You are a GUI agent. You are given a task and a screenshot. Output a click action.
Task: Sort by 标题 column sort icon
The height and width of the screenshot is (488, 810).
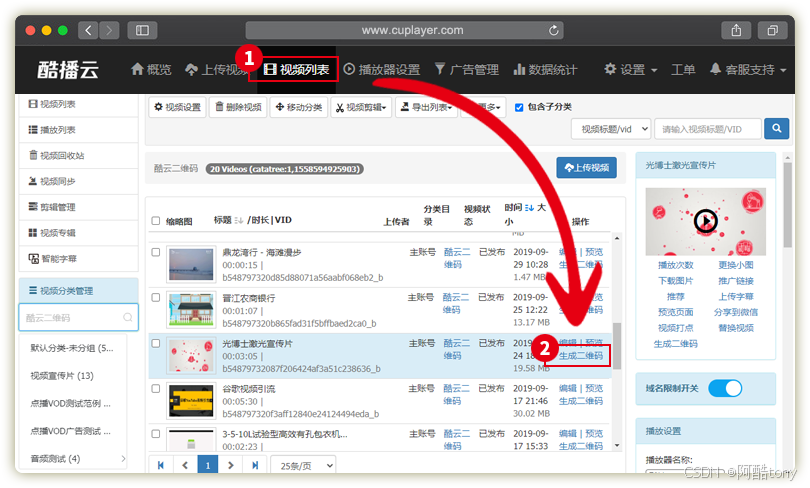[x=238, y=221]
